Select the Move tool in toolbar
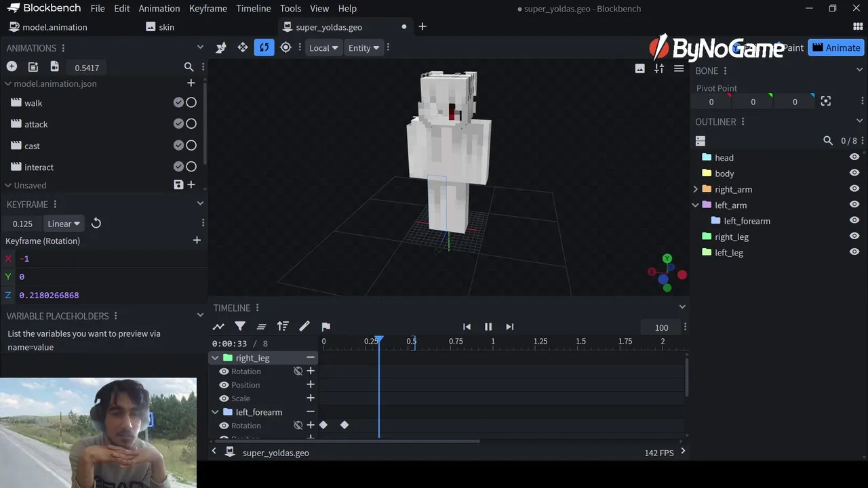This screenshot has height=488, width=868. tap(242, 47)
